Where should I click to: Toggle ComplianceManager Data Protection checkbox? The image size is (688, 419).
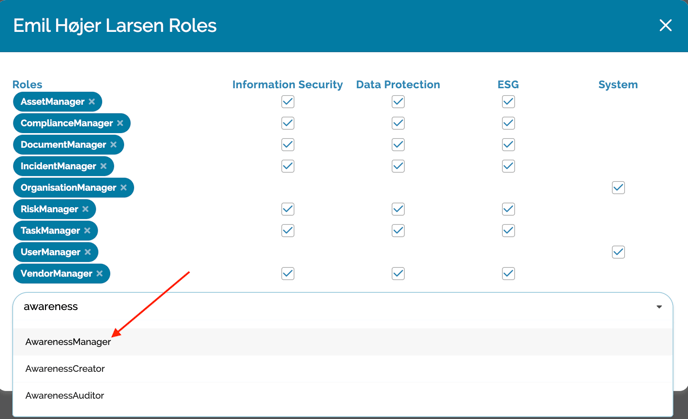coord(398,124)
